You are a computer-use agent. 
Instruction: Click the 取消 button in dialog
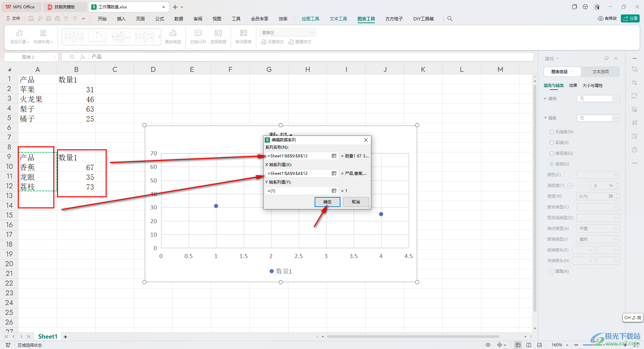point(356,202)
